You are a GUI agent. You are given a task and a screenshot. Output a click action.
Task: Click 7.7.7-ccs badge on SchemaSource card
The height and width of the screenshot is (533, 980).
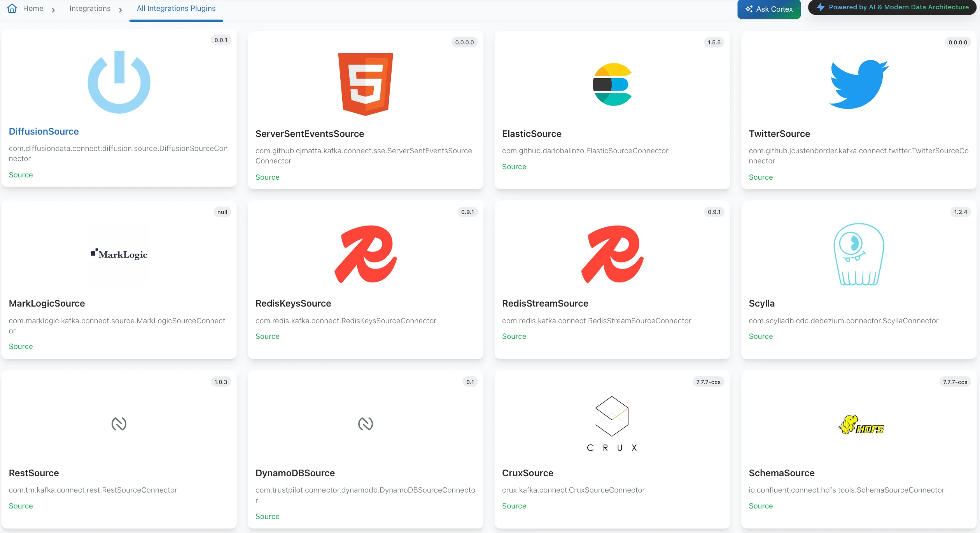click(955, 382)
